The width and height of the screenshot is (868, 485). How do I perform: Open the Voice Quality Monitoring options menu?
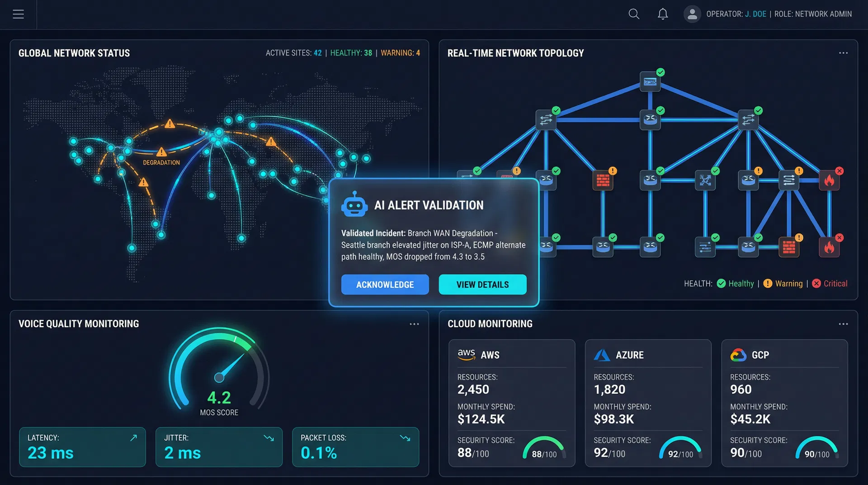414,324
